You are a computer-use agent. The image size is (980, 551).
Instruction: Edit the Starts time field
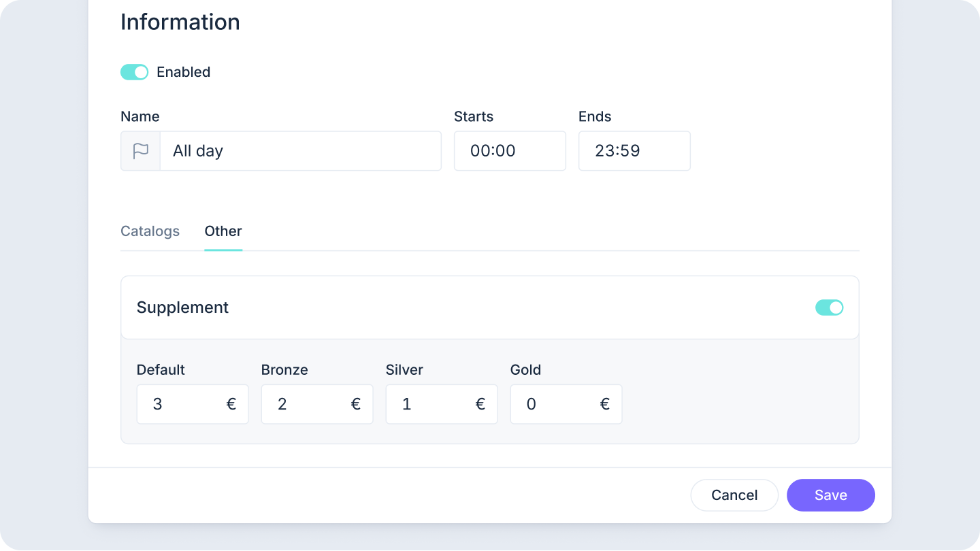(509, 151)
